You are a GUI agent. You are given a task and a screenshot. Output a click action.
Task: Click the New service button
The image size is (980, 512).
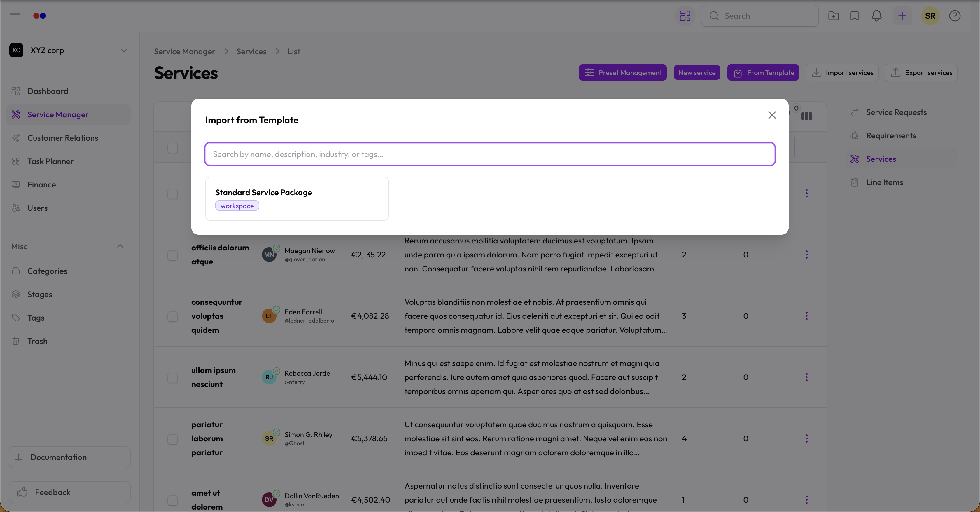[696, 72]
